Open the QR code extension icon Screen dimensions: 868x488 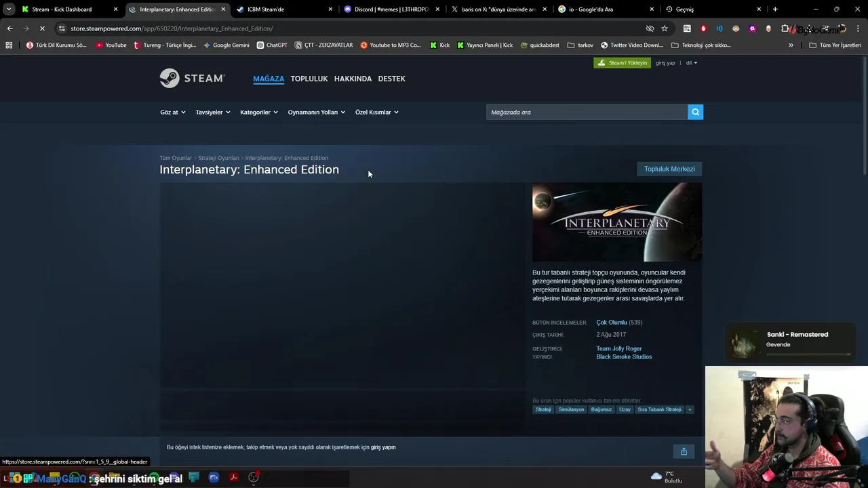point(687,28)
